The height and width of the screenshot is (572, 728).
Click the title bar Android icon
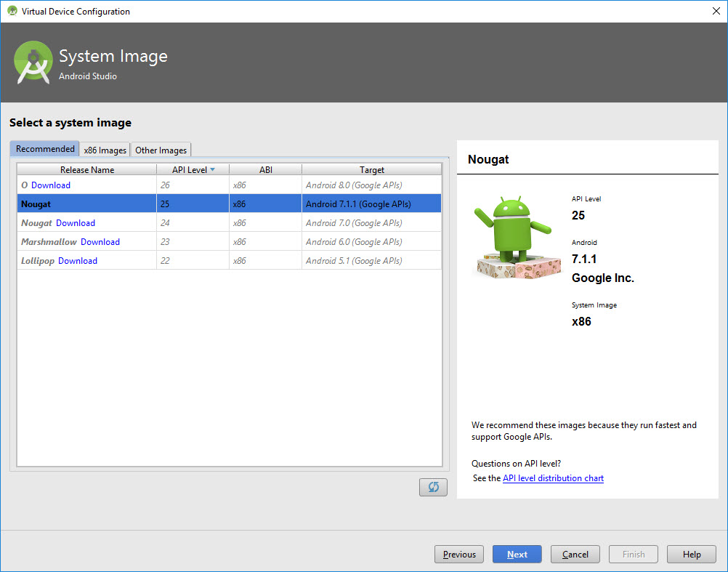pyautogui.click(x=12, y=11)
